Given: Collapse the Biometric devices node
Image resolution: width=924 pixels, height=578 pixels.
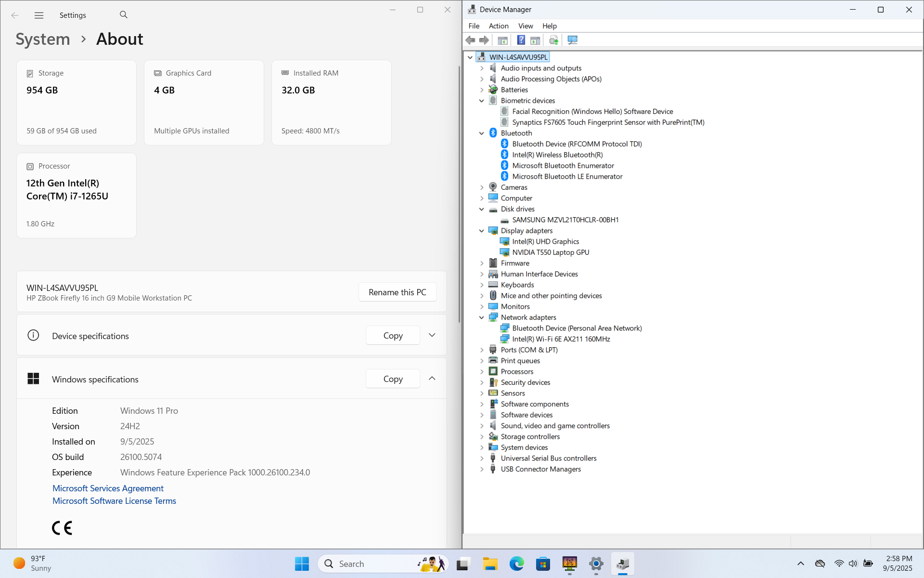Looking at the screenshot, I should (481, 101).
